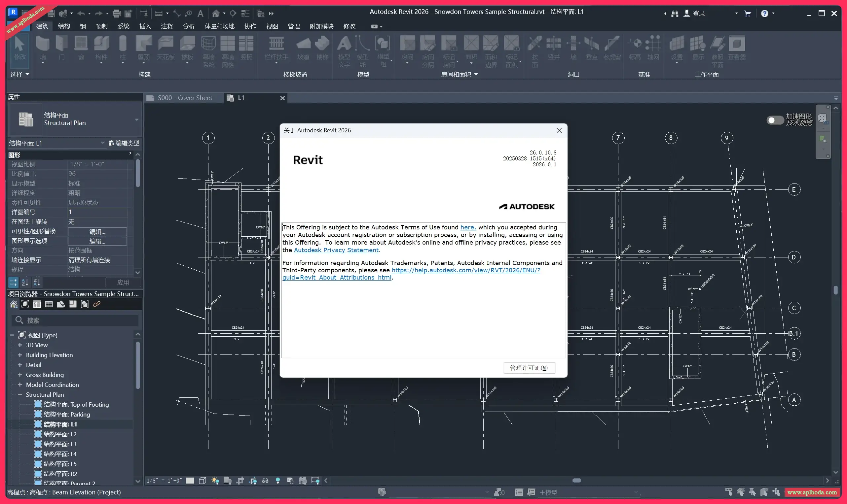
Task: Click the Wall tool icon in ribbon
Action: pos(43,44)
